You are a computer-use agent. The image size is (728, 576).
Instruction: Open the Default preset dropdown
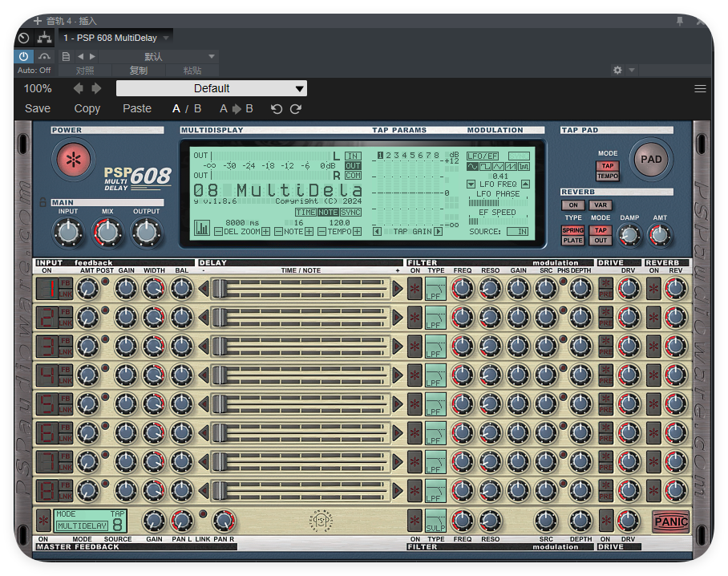[211, 88]
